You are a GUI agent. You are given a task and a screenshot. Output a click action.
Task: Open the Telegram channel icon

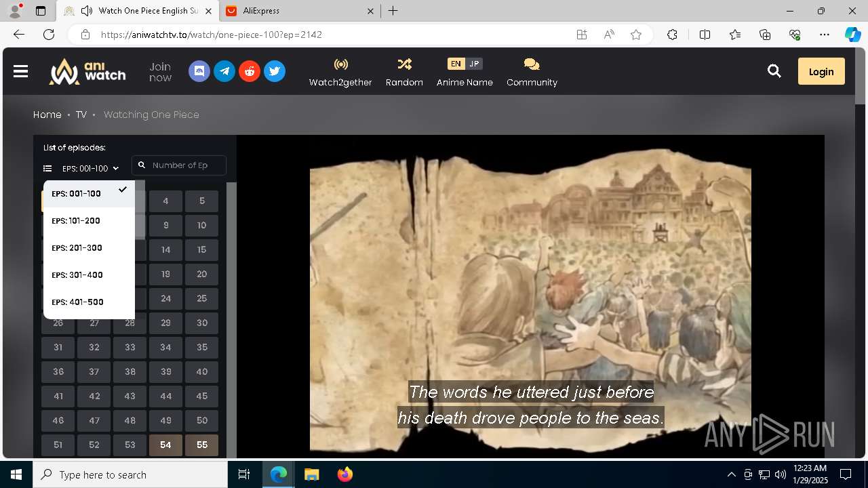click(224, 71)
